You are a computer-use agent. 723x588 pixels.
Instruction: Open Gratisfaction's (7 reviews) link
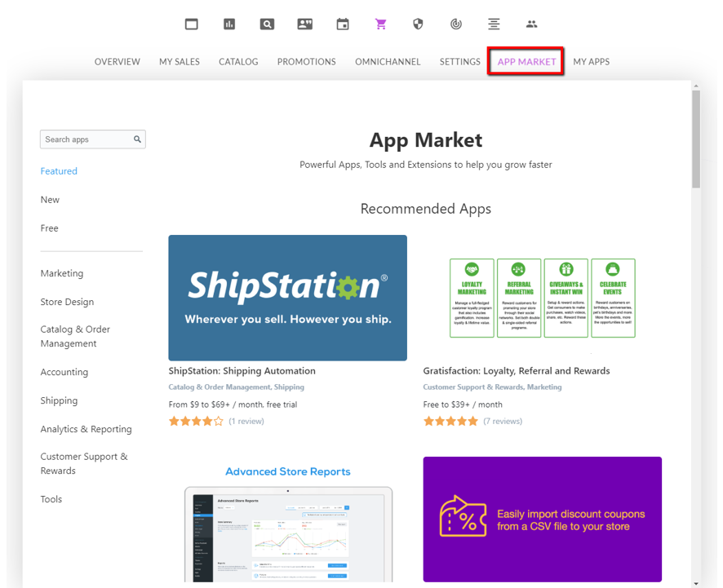click(x=503, y=421)
